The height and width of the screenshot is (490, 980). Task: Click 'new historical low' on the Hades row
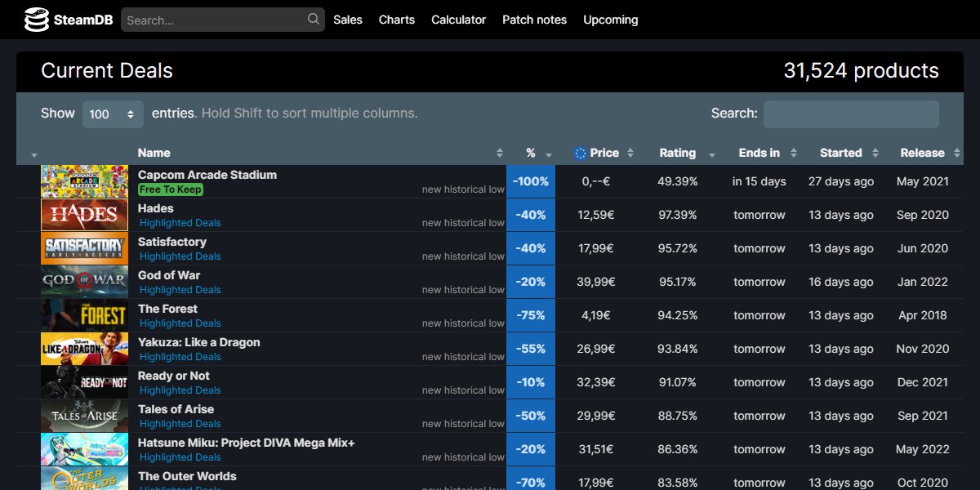point(463,223)
